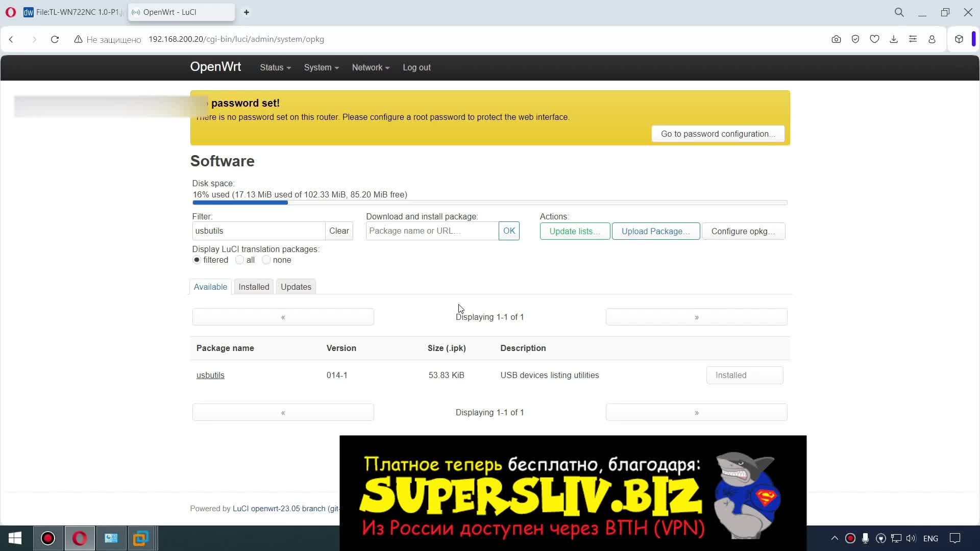Open the Opera easy setup sliders icon
Image resolution: width=980 pixels, height=551 pixels.
(x=913, y=39)
